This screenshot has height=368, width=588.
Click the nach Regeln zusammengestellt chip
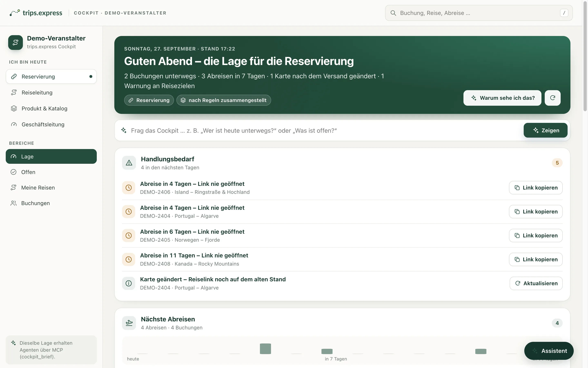click(224, 100)
